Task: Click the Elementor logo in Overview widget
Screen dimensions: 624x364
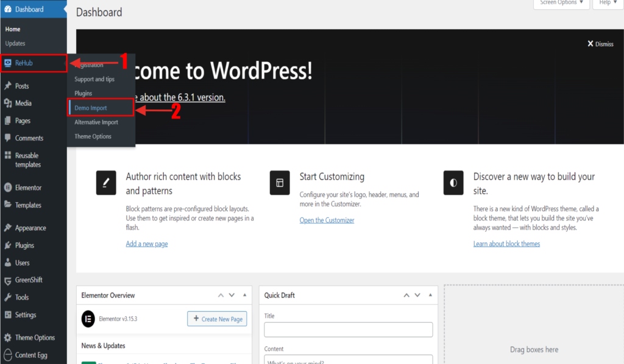Action: click(x=88, y=319)
